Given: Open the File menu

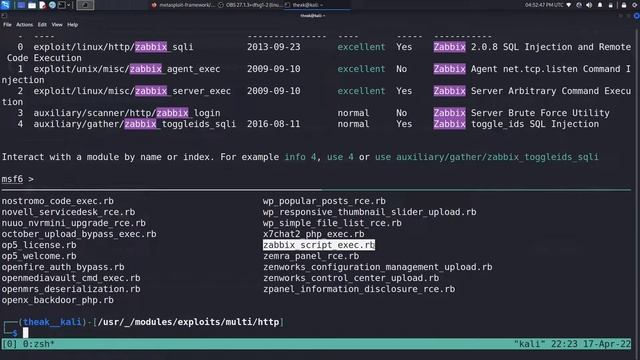Looking at the screenshot, I should click(7, 24).
